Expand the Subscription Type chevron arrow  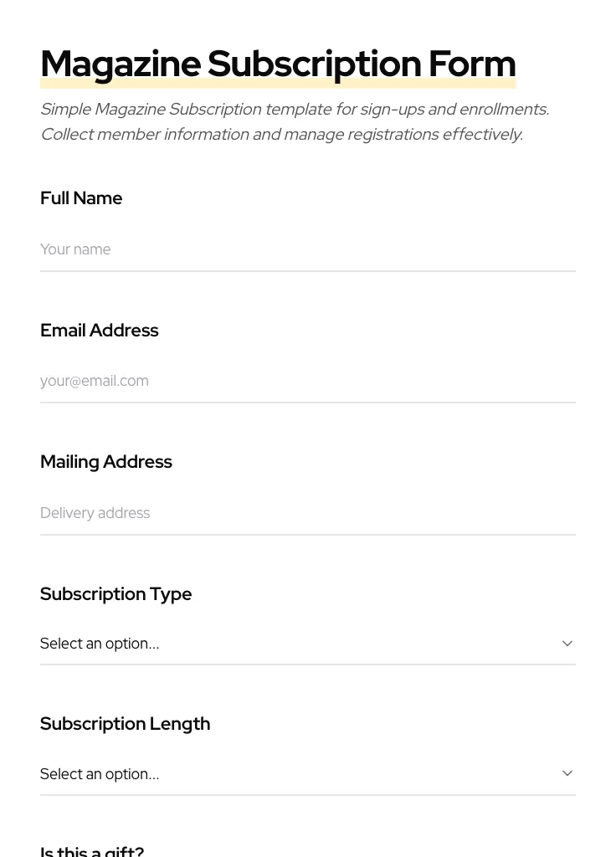(x=567, y=643)
